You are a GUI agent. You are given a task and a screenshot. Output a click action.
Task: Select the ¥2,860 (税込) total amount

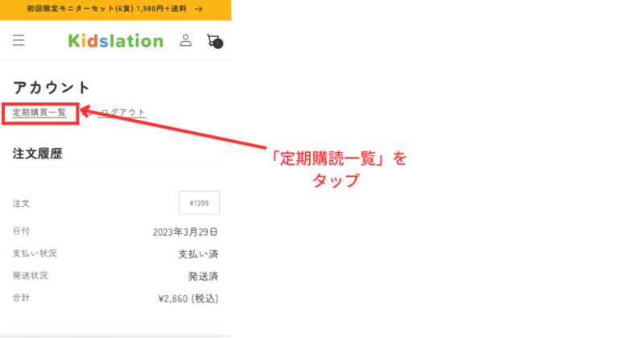tap(188, 299)
